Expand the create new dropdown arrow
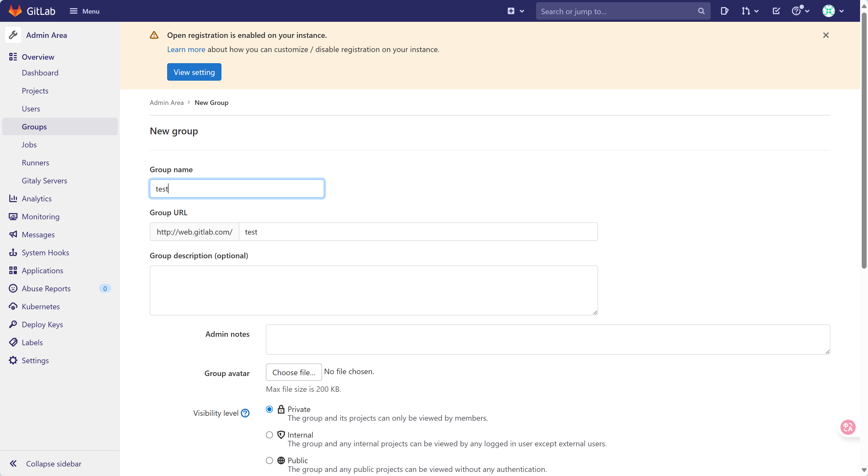868x476 pixels. click(522, 11)
